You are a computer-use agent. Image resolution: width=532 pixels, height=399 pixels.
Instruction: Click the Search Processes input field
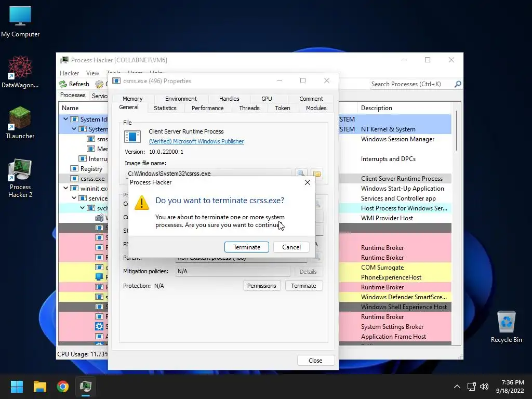click(411, 84)
